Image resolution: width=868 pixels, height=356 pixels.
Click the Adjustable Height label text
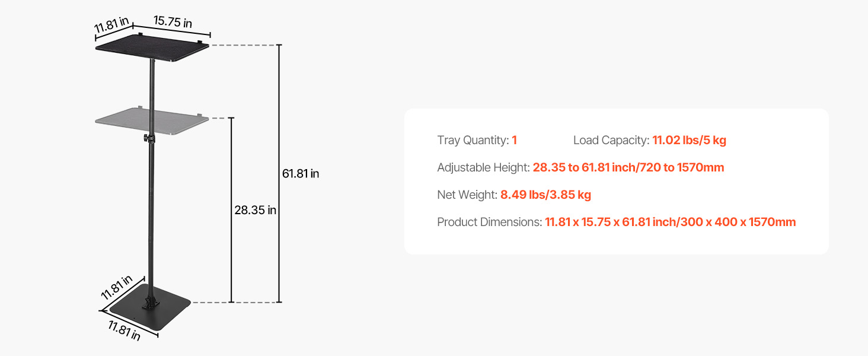[x=483, y=168]
